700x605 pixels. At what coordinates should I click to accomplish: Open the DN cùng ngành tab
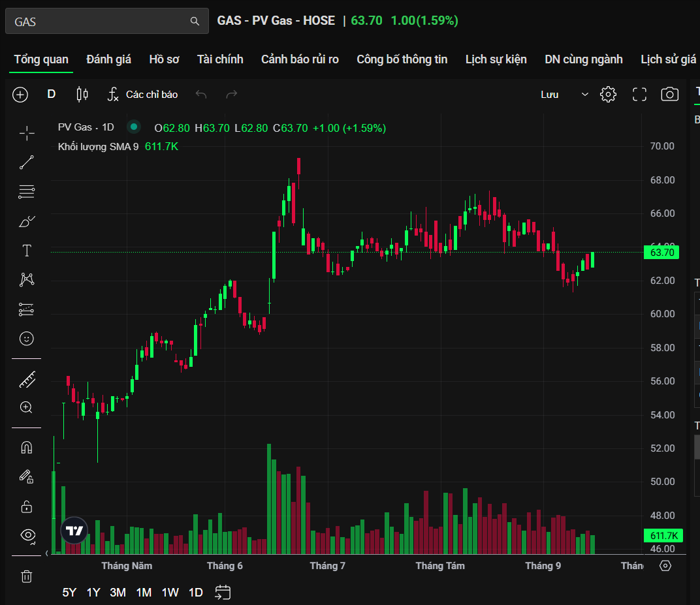click(x=584, y=59)
